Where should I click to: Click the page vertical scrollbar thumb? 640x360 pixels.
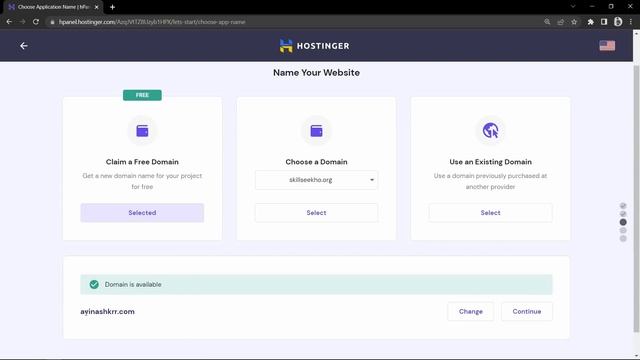(636, 199)
